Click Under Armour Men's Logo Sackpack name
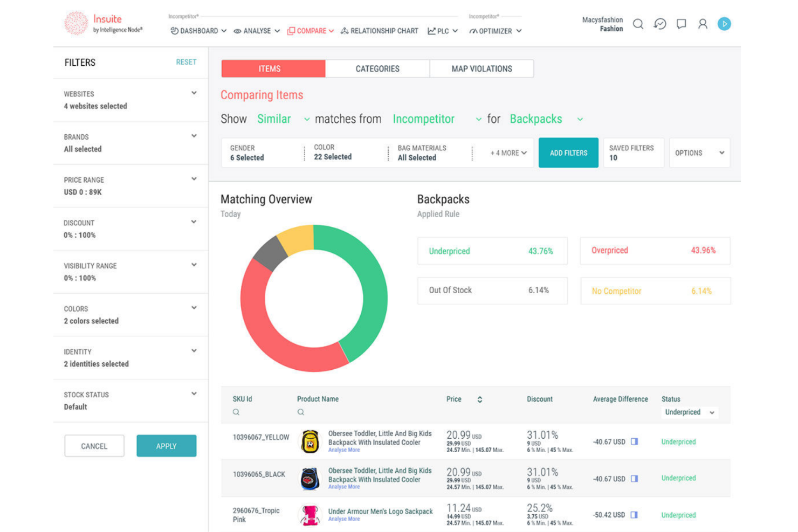Screen dimensions: 798x532 click(381, 512)
